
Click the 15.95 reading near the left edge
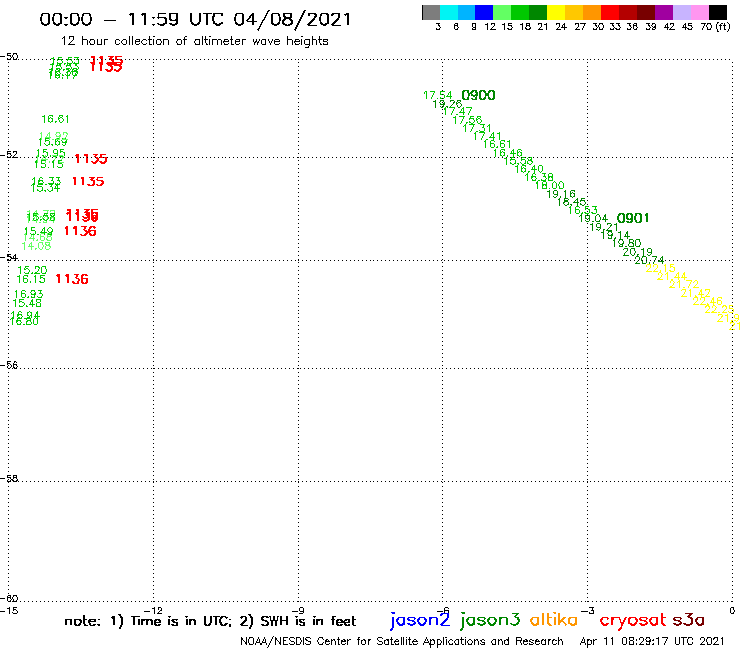(50, 153)
